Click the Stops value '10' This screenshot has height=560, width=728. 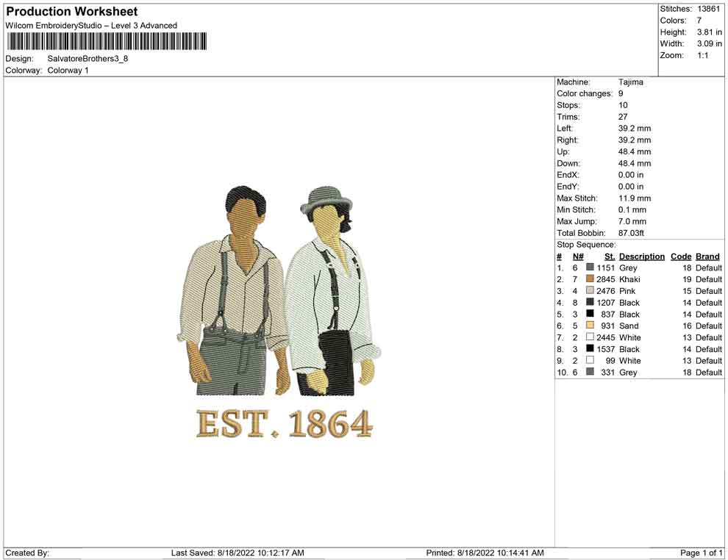623,105
